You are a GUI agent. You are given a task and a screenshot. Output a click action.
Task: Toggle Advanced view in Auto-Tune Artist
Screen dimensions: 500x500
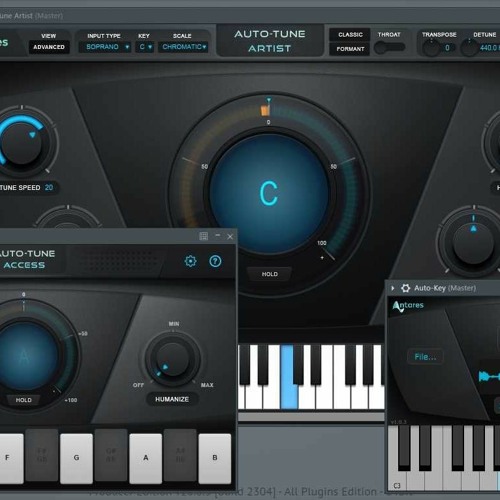(x=49, y=47)
